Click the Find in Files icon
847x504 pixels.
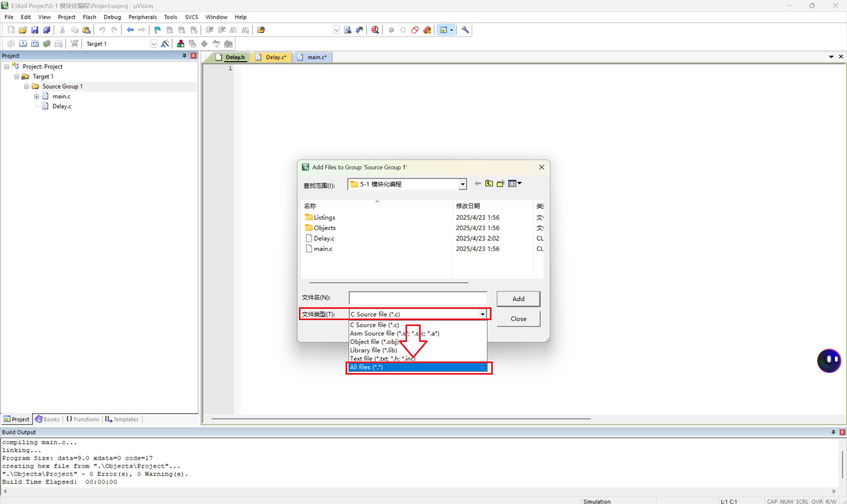pos(261,30)
